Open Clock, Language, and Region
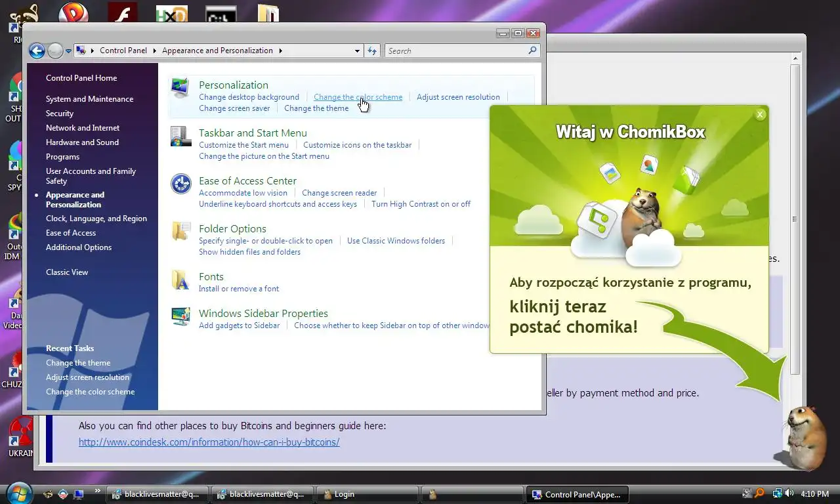Viewport: 840px width, 504px height. (x=96, y=219)
